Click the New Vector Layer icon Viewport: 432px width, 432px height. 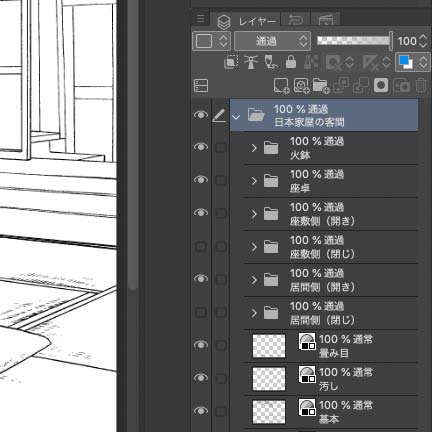click(302, 85)
